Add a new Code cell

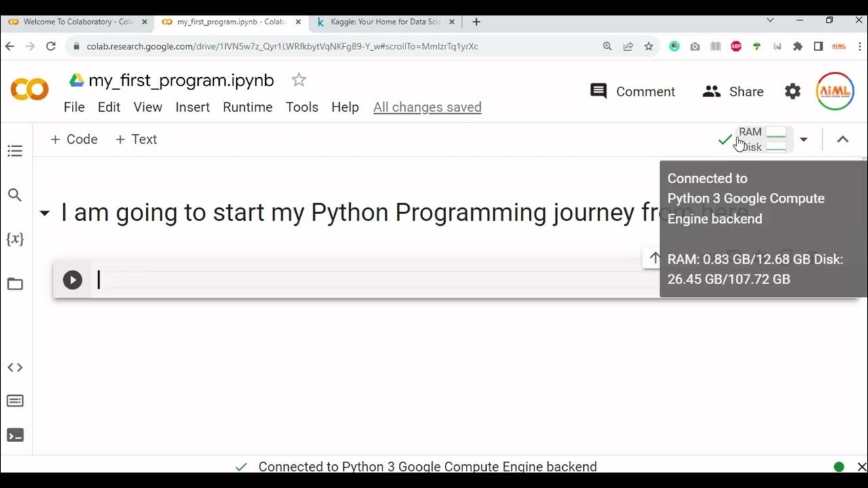(74, 139)
